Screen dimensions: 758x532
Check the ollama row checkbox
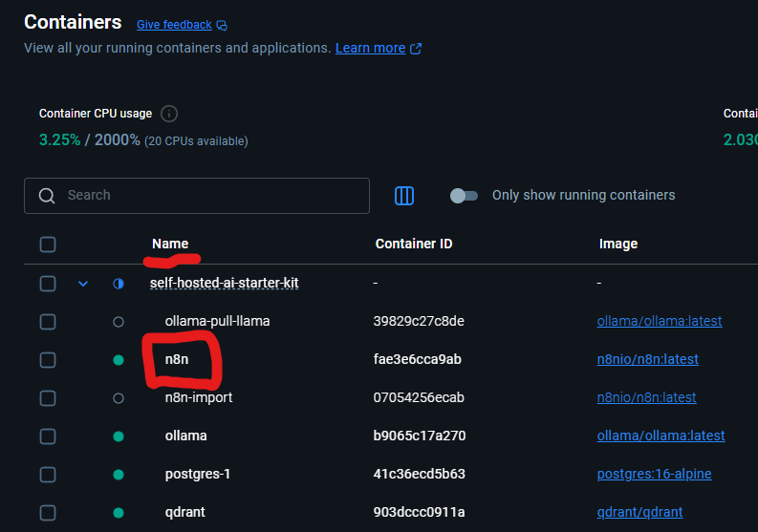(x=48, y=436)
